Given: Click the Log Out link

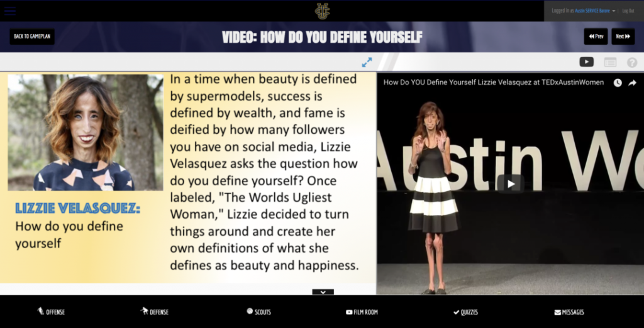Looking at the screenshot, I should click(628, 11).
